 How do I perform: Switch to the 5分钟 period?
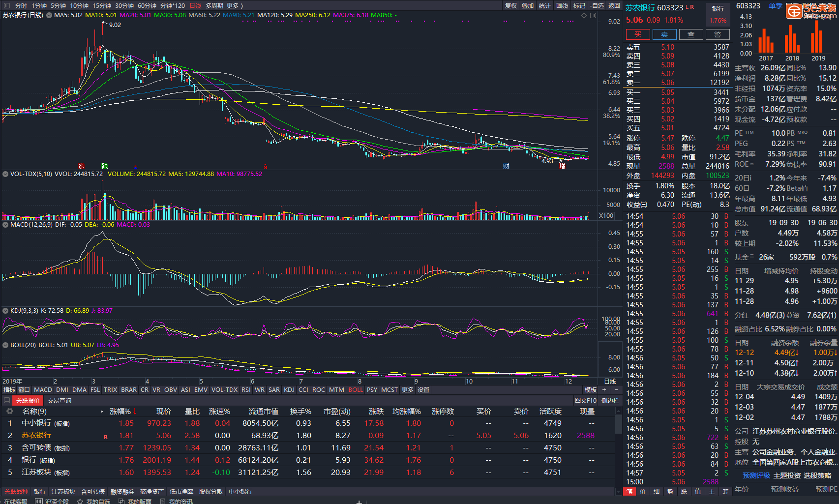pos(58,5)
